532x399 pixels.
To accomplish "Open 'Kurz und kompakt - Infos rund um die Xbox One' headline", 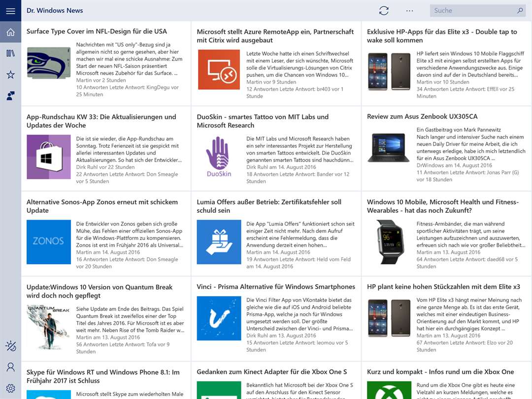I will 440,372.
